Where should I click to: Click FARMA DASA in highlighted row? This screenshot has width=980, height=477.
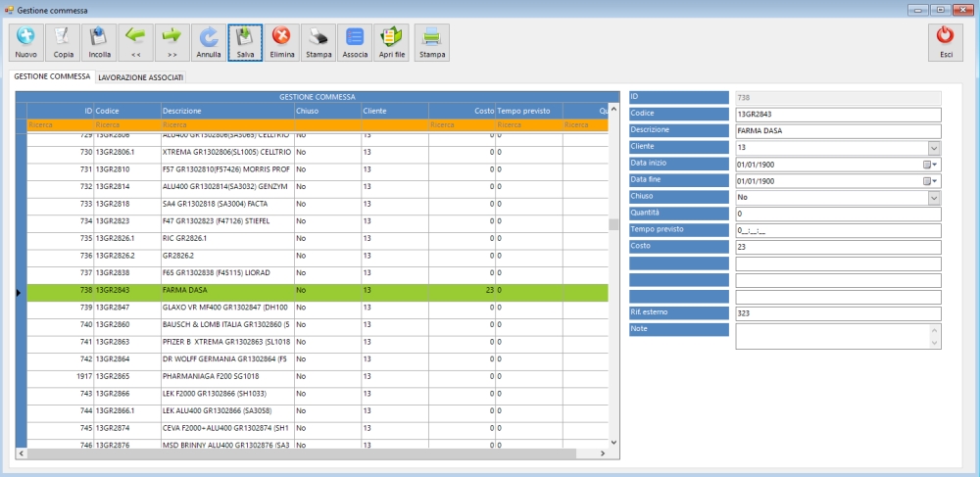(184, 290)
